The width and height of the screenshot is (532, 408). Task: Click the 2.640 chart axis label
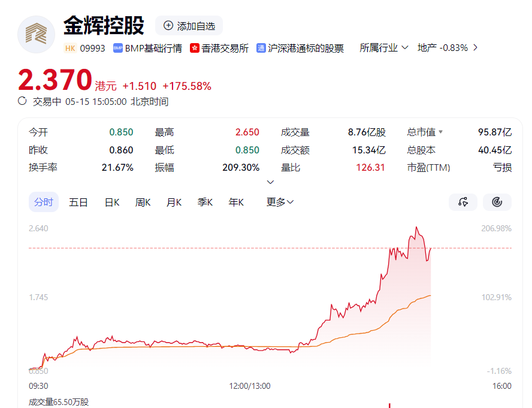point(38,228)
